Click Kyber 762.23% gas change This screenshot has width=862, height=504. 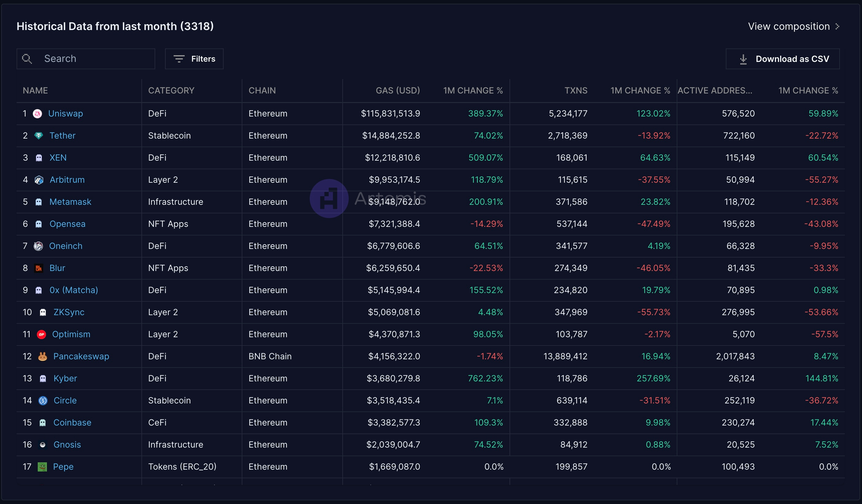(485, 379)
